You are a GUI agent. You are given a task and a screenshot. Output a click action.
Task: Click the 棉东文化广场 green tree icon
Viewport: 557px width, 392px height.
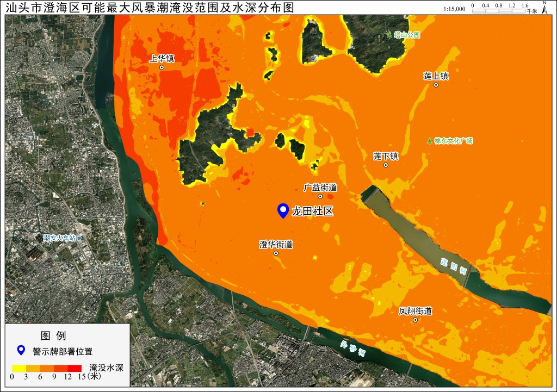pyautogui.click(x=430, y=141)
